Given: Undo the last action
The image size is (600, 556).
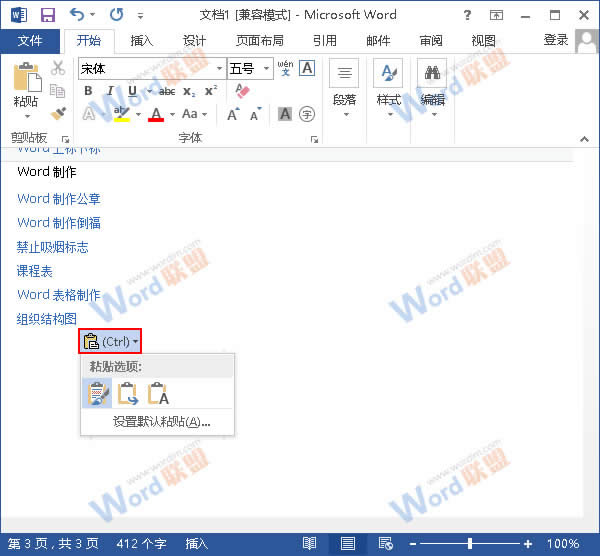Looking at the screenshot, I should click(77, 15).
